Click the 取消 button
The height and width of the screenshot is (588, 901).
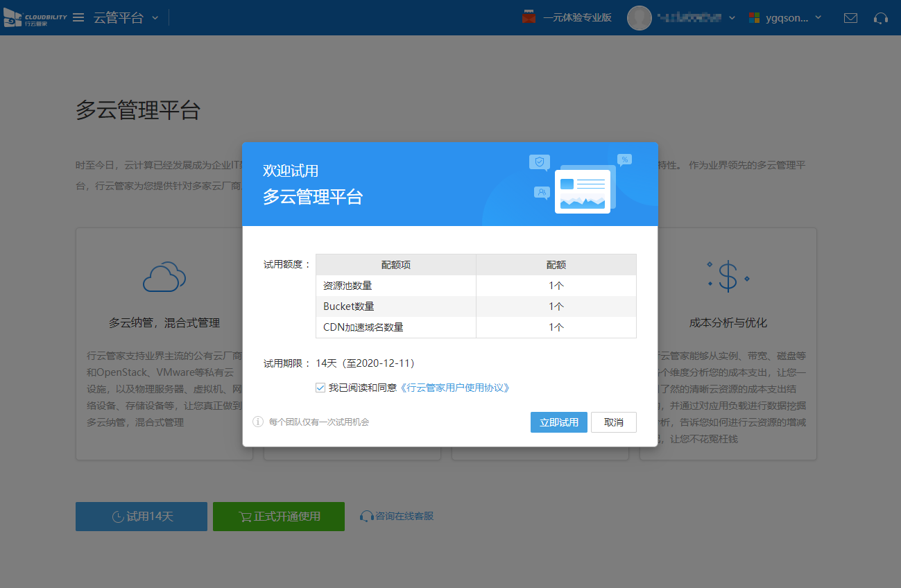click(614, 422)
